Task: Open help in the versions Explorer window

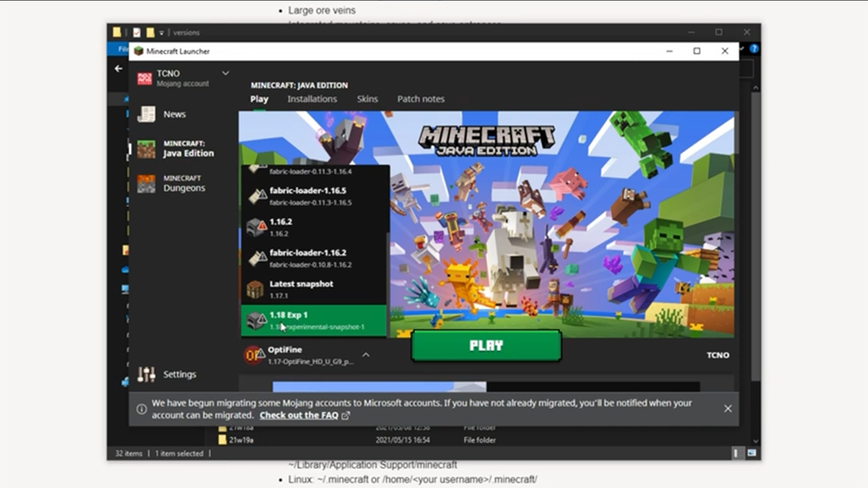Action: pos(754,49)
